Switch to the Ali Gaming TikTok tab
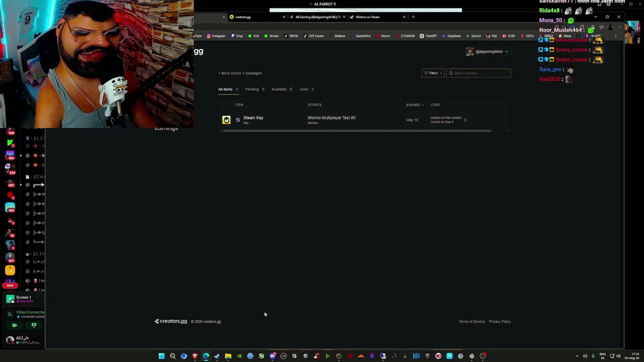This screenshot has width=644, height=362. pos(318,17)
